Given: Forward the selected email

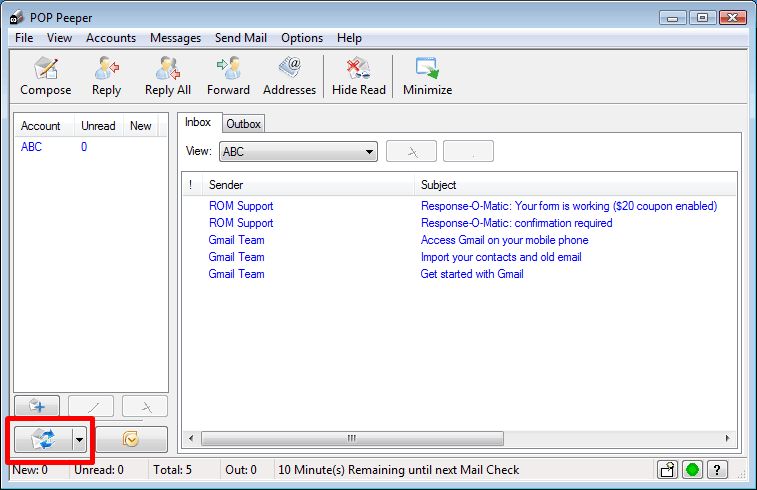Looking at the screenshot, I should pos(228,76).
